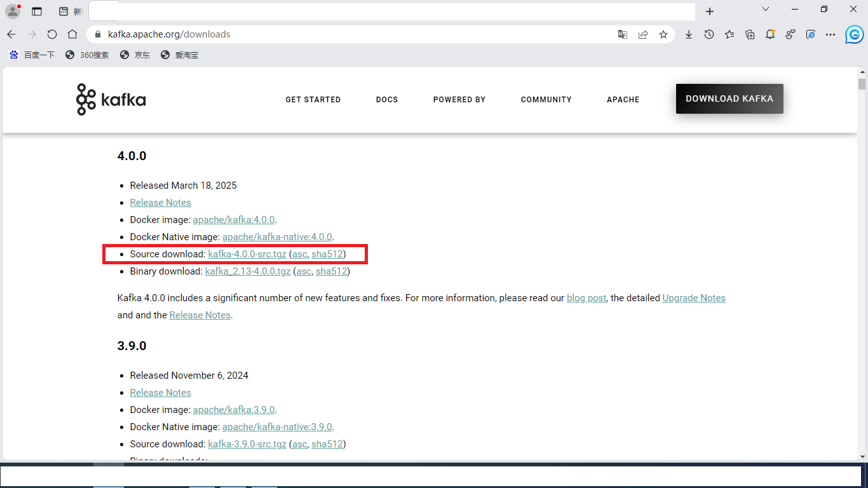Open the Upgrade Notes link

coord(694,298)
